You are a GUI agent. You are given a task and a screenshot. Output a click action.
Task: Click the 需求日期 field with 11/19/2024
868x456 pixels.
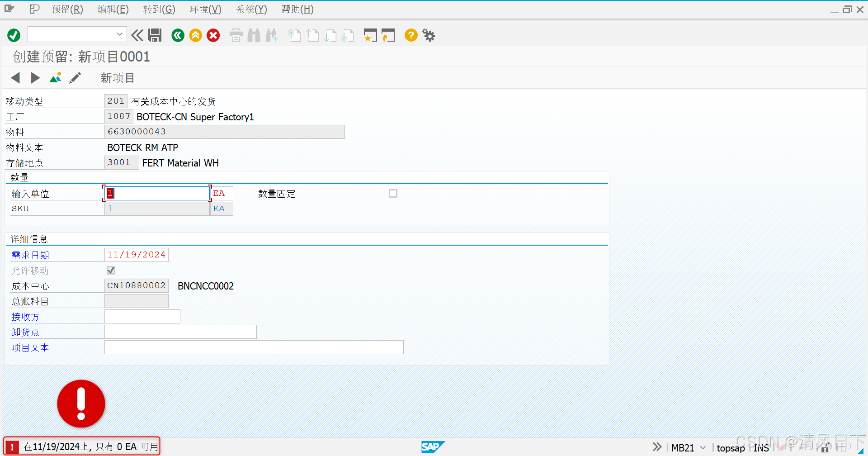coord(137,255)
